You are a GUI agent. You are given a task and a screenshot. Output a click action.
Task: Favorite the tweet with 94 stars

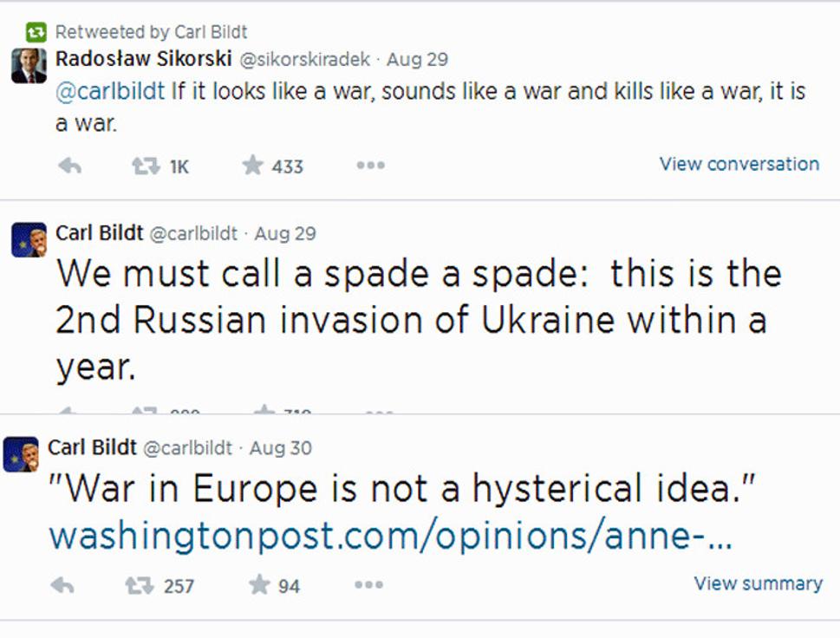[x=259, y=584]
